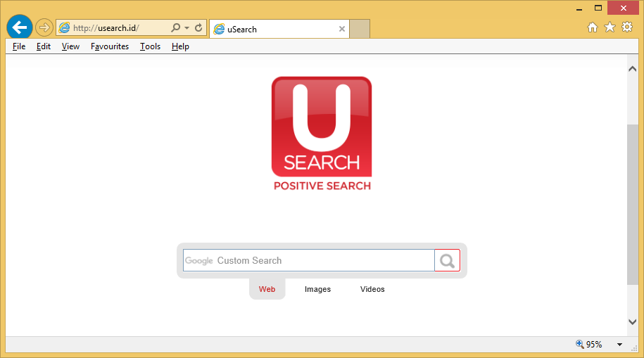Click the IE icon on uSearch tab
The width and height of the screenshot is (644, 358).
(220, 29)
